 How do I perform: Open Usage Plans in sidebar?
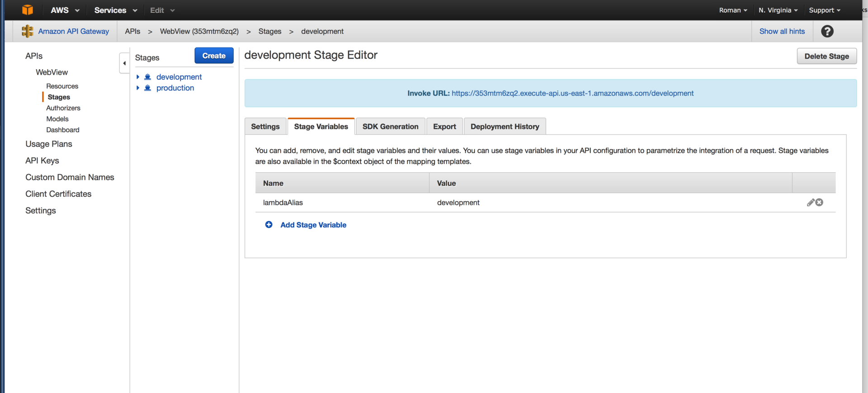(x=49, y=144)
